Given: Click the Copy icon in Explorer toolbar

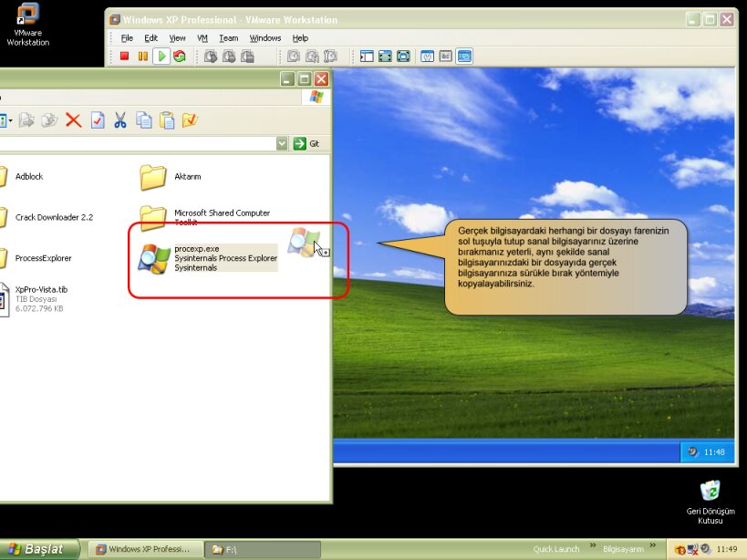Looking at the screenshot, I should (x=143, y=119).
